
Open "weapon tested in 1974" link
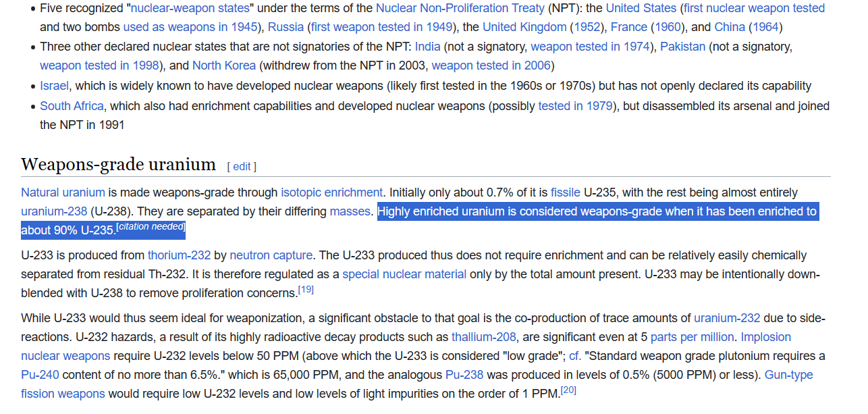pyautogui.click(x=591, y=47)
